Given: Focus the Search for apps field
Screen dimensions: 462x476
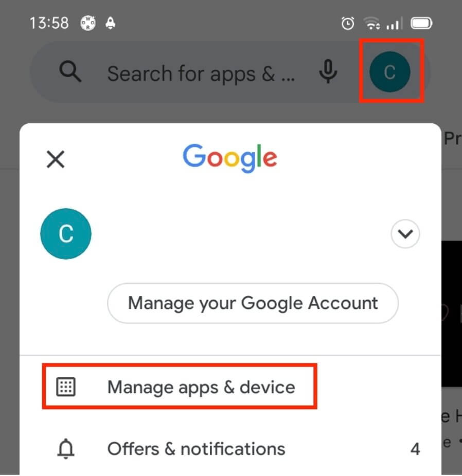Looking at the screenshot, I should click(201, 74).
